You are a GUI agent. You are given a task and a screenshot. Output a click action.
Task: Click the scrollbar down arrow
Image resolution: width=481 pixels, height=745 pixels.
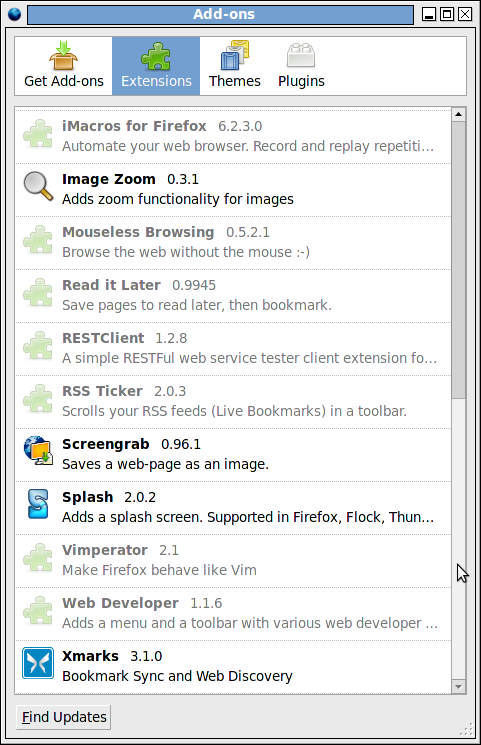pos(458,687)
